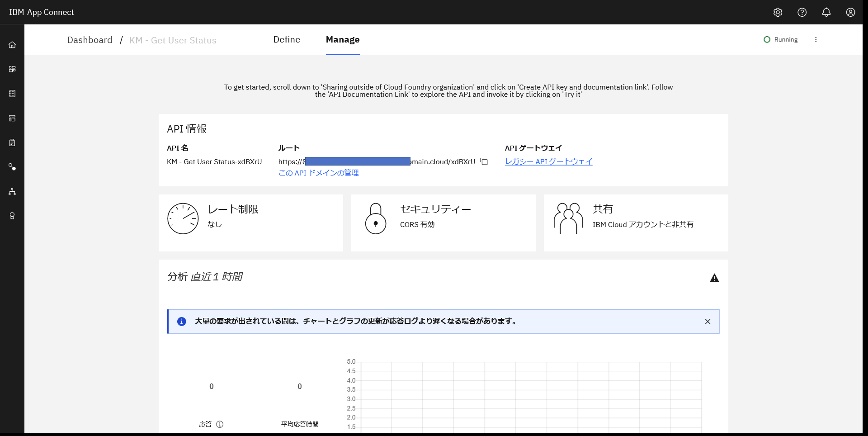
Task: Click the CORS 有効 text
Action: (x=417, y=224)
